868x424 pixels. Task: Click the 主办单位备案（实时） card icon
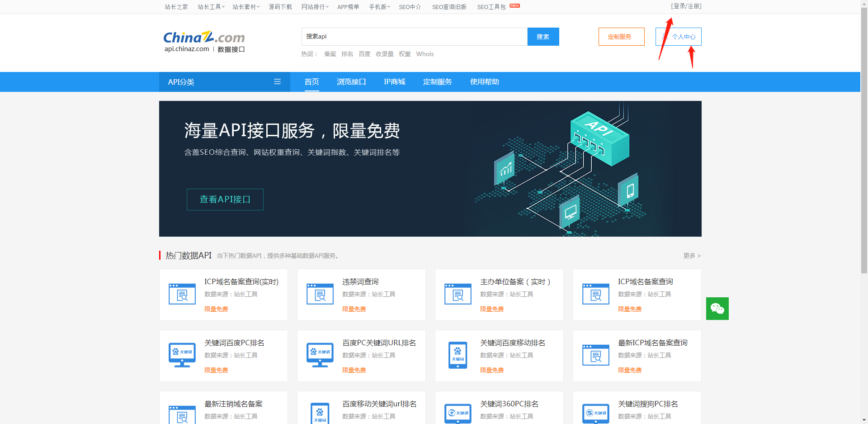458,294
